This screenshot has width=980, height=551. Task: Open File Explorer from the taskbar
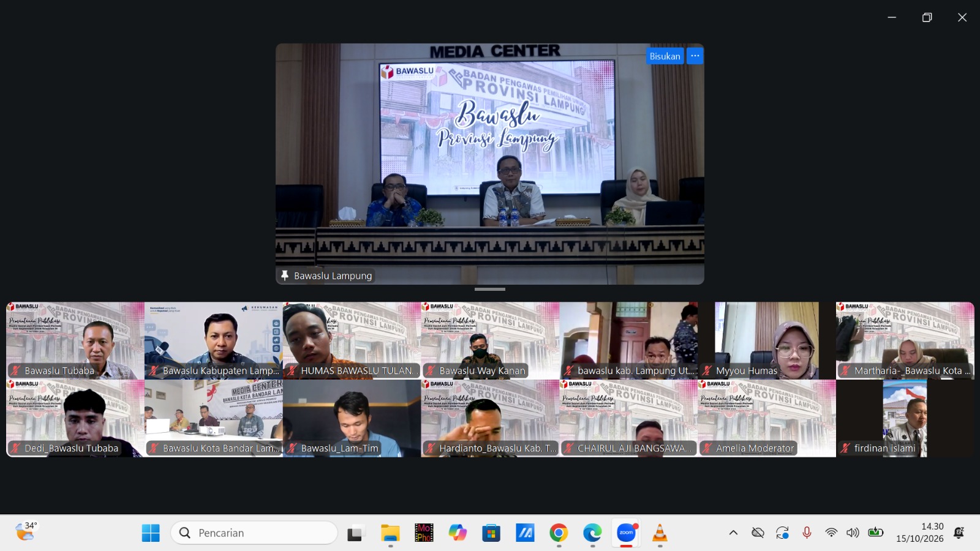tap(390, 533)
